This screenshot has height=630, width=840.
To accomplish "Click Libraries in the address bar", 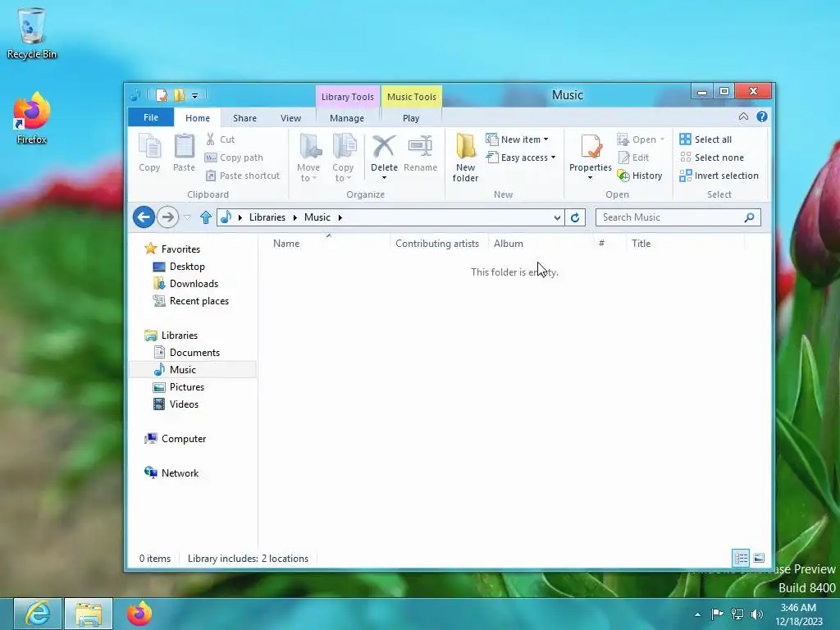I will pyautogui.click(x=267, y=217).
